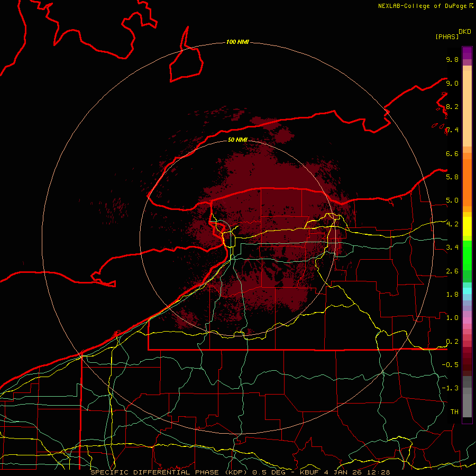This screenshot has height=476, width=476.
Task: Click the 5.8 legend value
Action: pyautogui.click(x=452, y=177)
